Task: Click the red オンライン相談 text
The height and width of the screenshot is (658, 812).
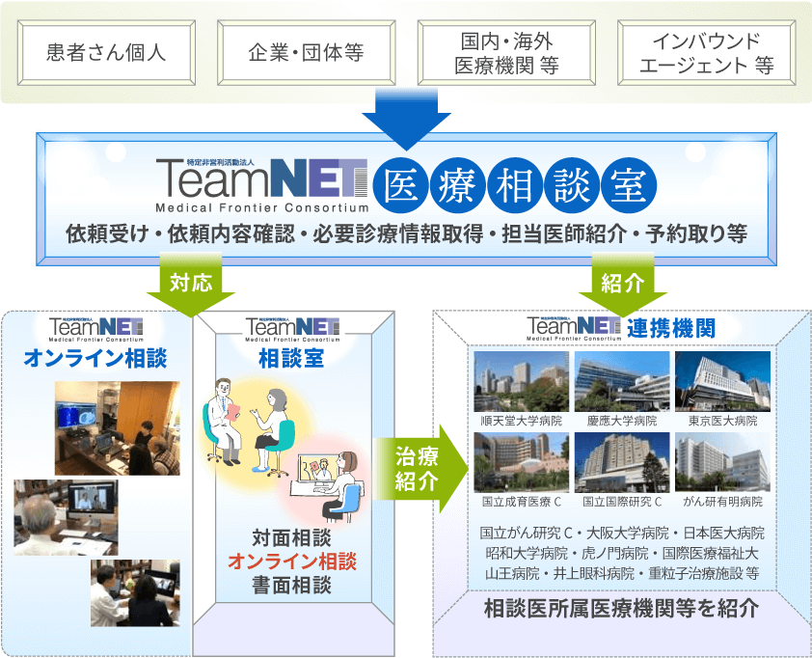Action: (x=292, y=562)
